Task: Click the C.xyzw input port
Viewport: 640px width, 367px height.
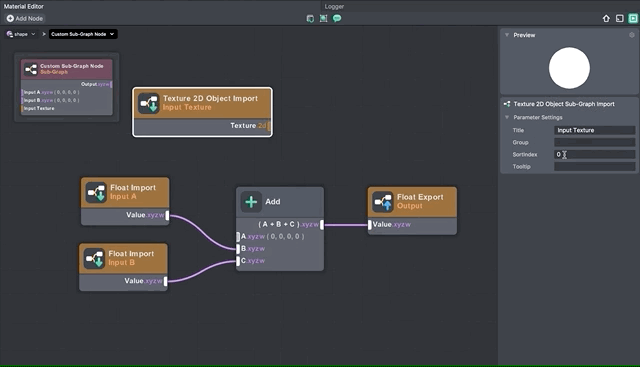Action: (x=238, y=261)
